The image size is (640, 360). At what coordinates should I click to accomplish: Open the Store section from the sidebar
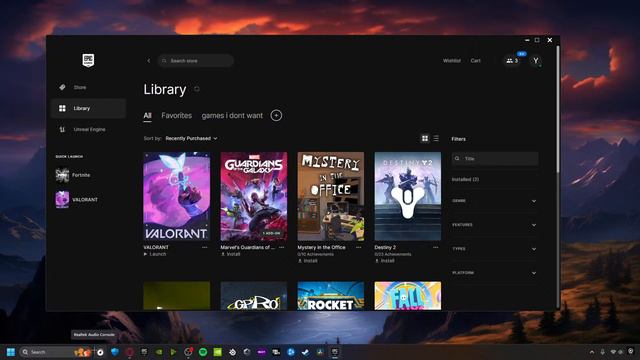88,87
